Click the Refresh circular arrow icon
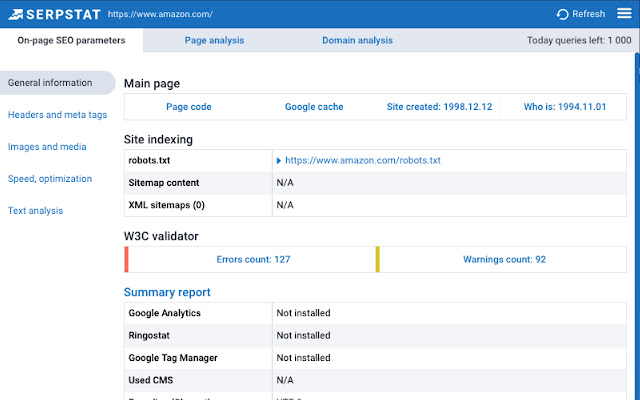The height and width of the screenshot is (400, 640). [564, 14]
